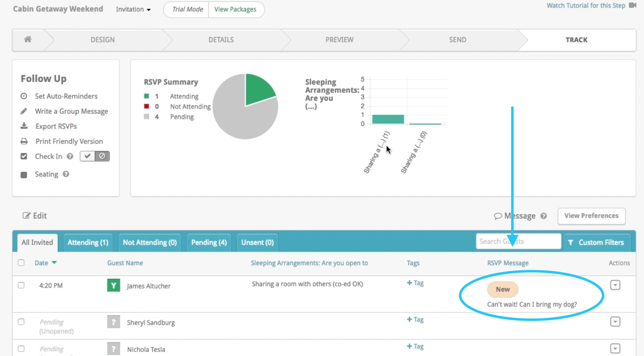Click the funnel icon on Custom Filters
Viewport: 644px width, 356px height.
(571, 243)
